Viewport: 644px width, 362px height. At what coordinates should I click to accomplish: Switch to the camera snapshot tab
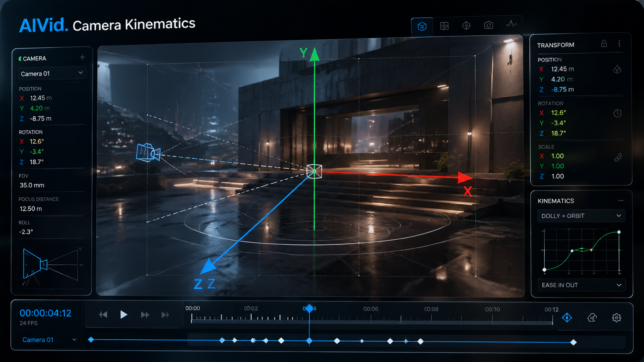[489, 25]
